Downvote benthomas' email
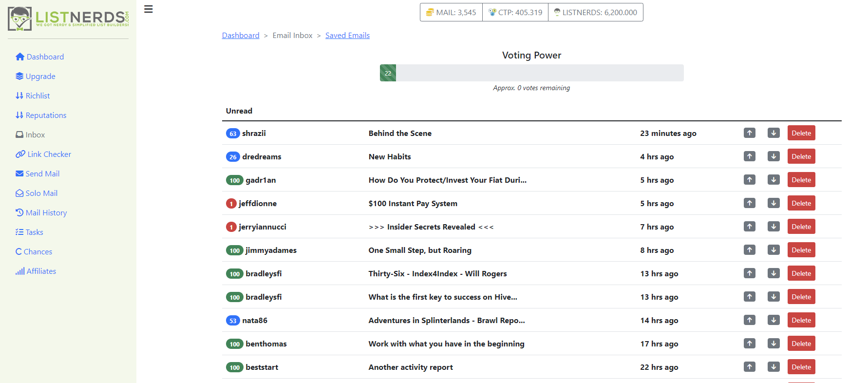 click(x=774, y=344)
